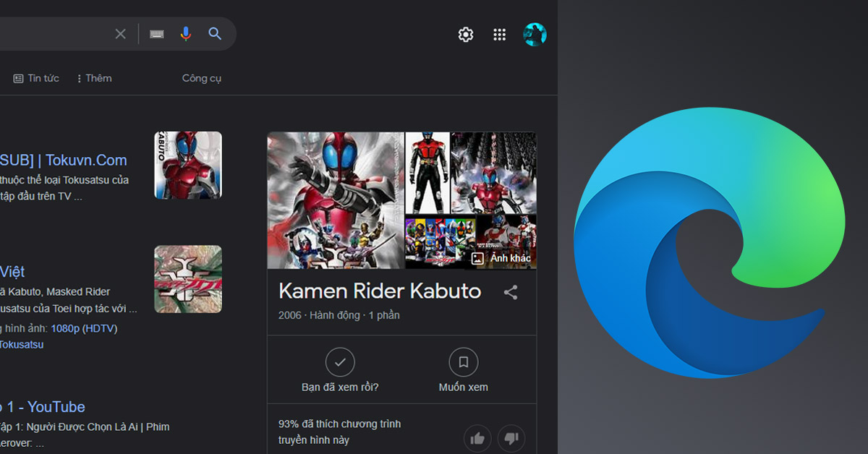868x454 pixels.
Task: Submit search with the magnifier icon
Action: click(x=215, y=34)
